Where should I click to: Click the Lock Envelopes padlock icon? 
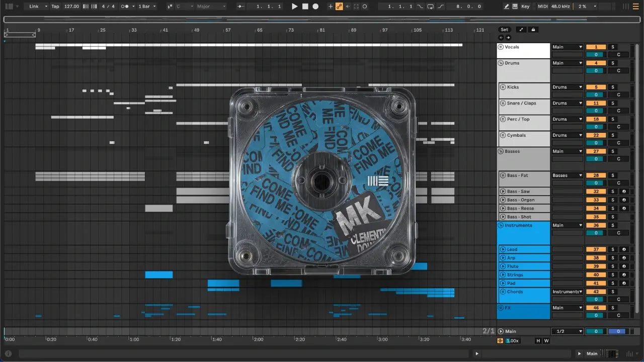click(x=533, y=30)
